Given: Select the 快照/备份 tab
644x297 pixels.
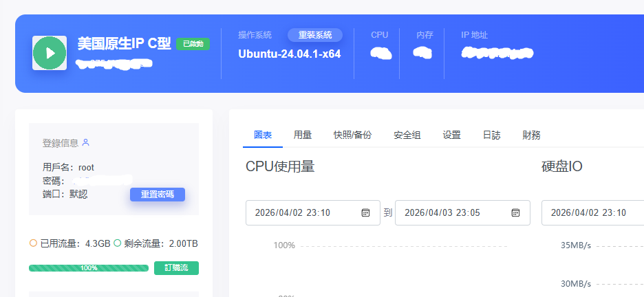Looking at the screenshot, I should [352, 135].
